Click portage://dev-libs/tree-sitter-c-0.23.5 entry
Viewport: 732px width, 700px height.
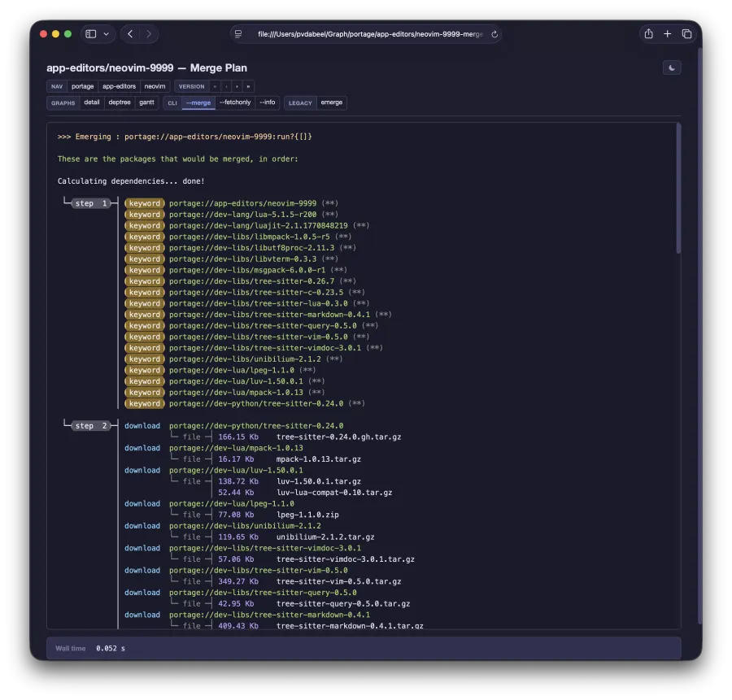click(x=256, y=293)
